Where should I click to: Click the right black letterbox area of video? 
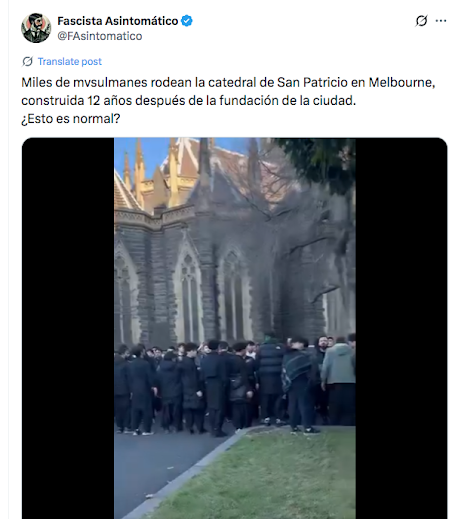401,328
